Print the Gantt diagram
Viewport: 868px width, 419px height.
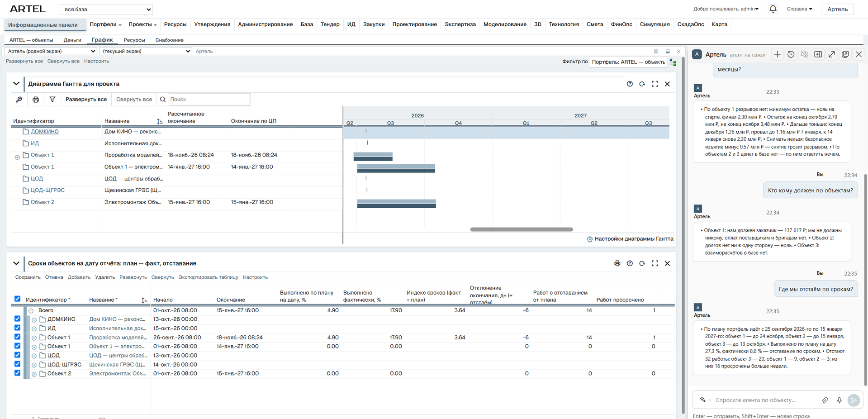coord(36,100)
